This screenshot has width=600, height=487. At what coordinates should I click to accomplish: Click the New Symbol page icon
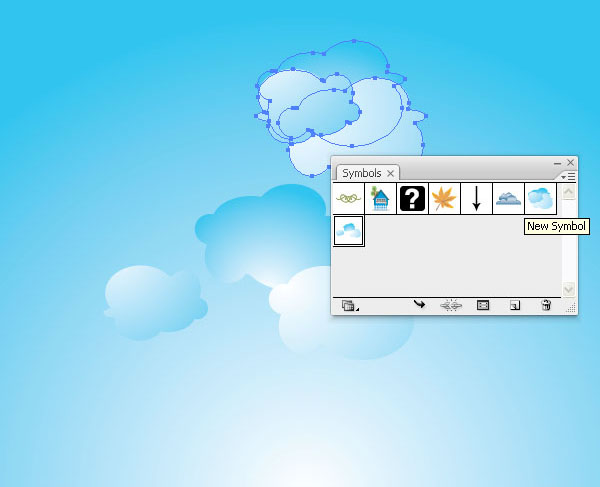(515, 305)
